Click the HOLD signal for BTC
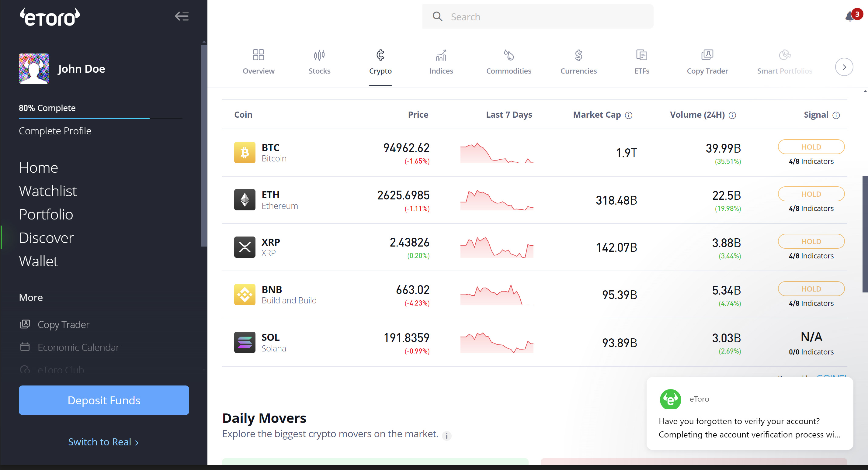The image size is (868, 470). 811,147
